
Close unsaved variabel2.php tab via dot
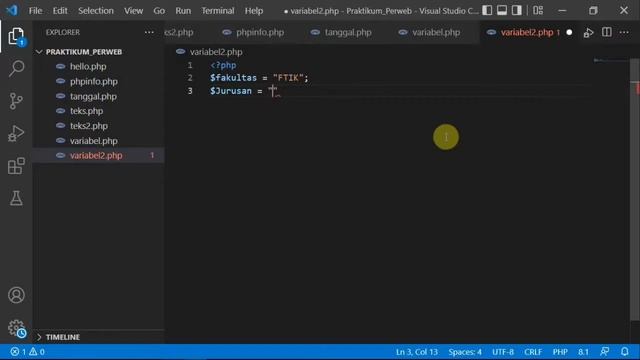coord(569,32)
